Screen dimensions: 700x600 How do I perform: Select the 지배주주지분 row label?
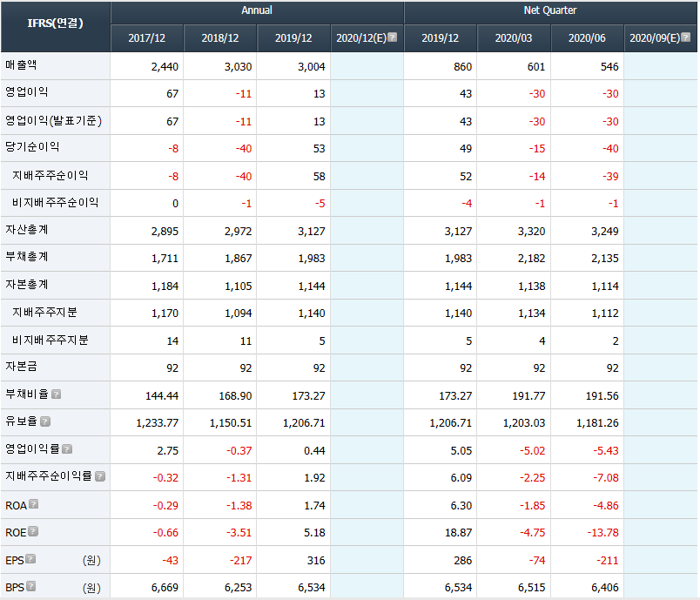[x=44, y=312]
